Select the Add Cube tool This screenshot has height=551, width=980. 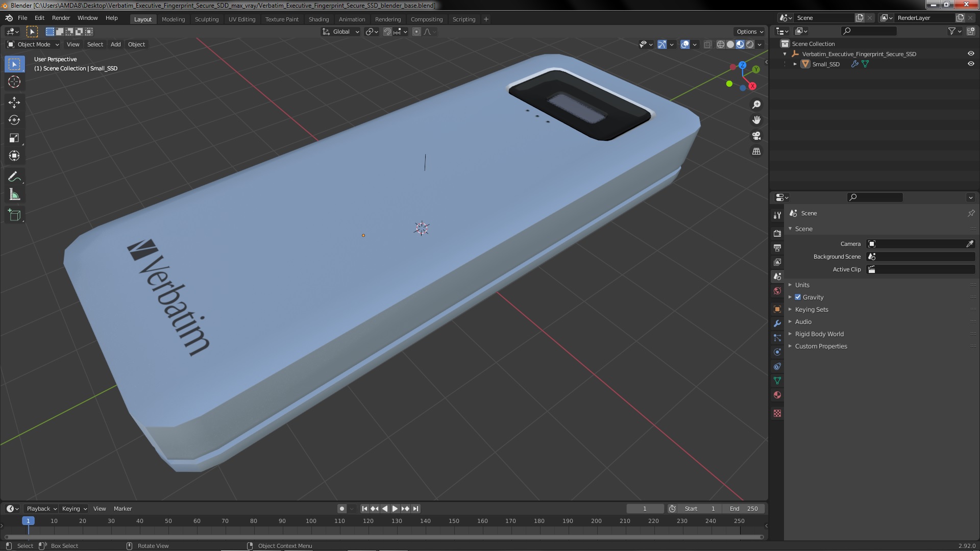(14, 215)
